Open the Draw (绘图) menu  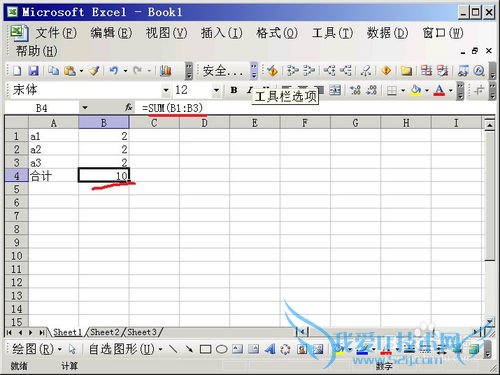[37, 349]
